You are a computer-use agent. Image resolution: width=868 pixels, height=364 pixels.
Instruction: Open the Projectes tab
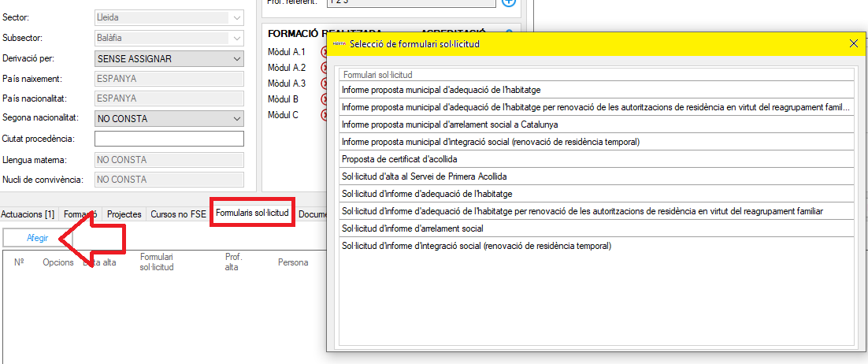124,214
